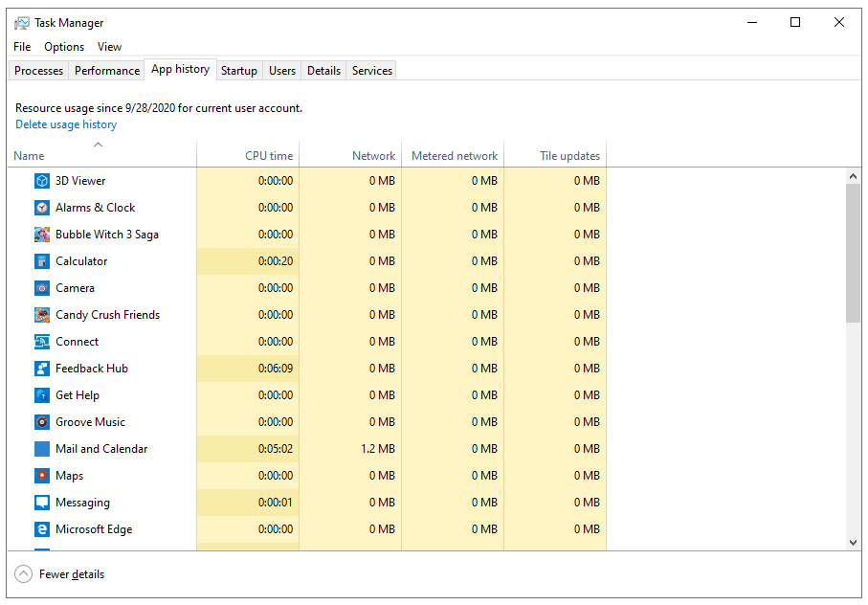Click the scrollbar down arrow
Screen dimensions: 868x605
853,543
